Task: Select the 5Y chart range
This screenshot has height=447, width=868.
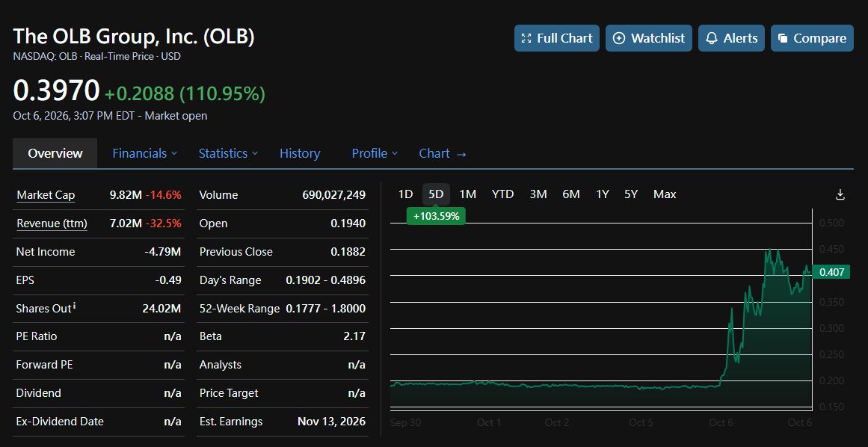Action: [x=630, y=194]
